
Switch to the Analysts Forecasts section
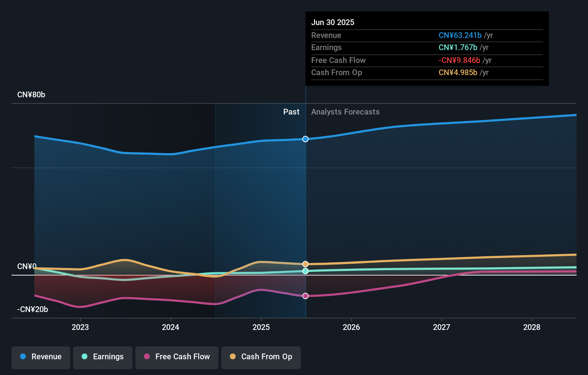[345, 112]
